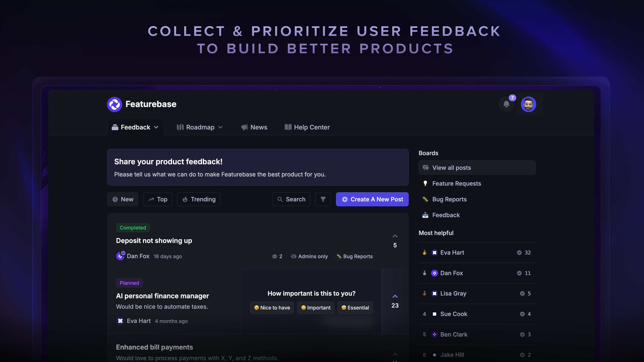Click the Completed status badge
Image resolution: width=644 pixels, height=362 pixels.
133,228
